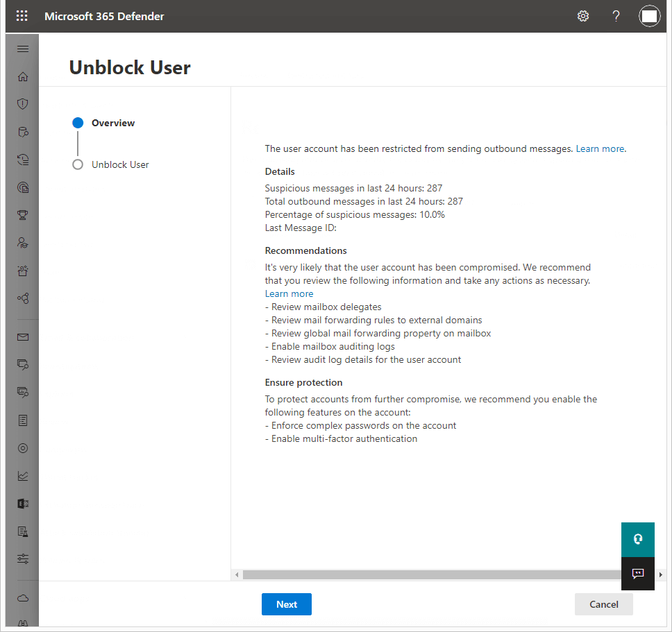The image size is (672, 632).
Task: Click 'Microsoft 365 Defender' title text
Action: (104, 16)
